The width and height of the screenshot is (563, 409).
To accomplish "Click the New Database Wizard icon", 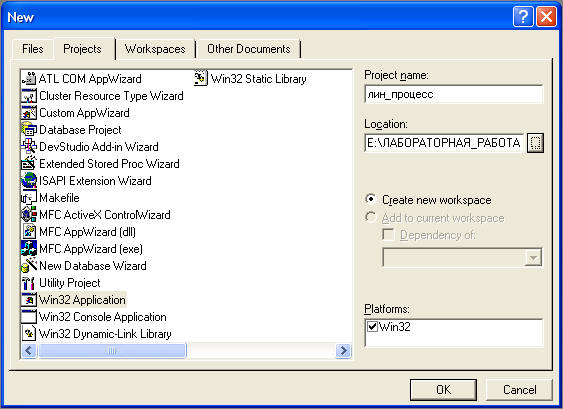I will click(29, 265).
